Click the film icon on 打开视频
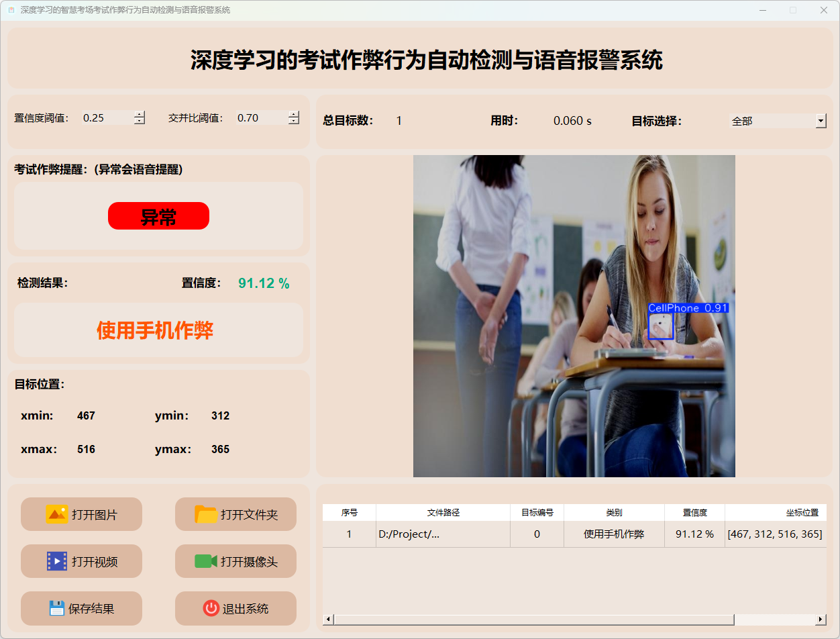The image size is (840, 639). 57,561
